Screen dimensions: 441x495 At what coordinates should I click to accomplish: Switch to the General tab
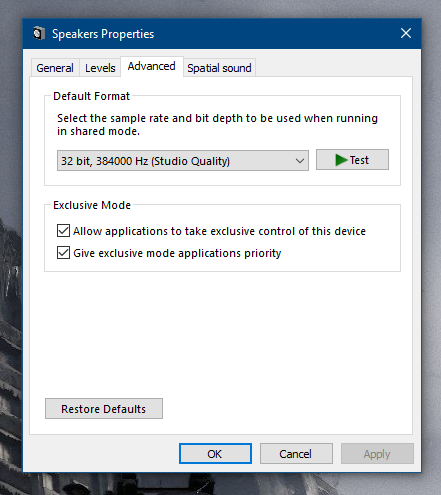pos(55,68)
